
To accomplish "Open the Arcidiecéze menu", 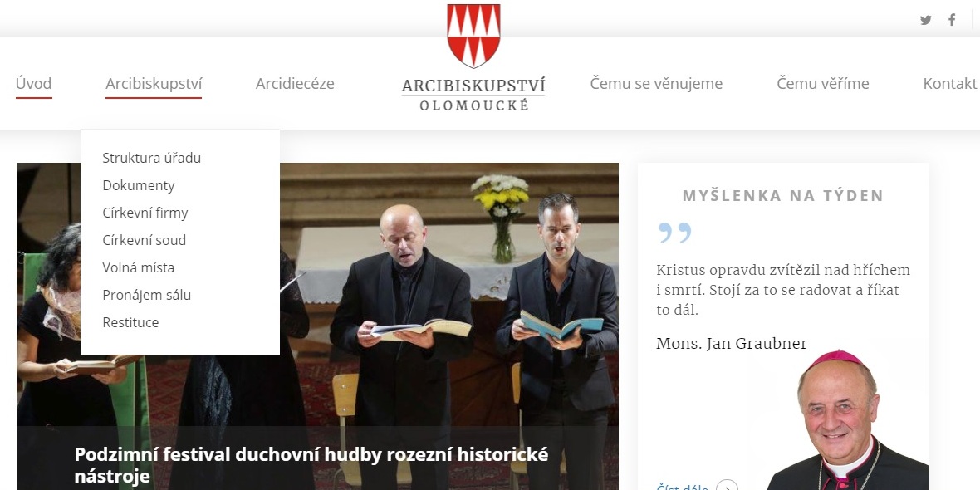I will tap(295, 84).
